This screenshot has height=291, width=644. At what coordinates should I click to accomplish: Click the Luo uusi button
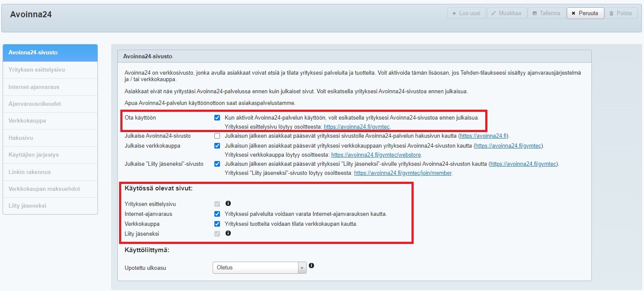(x=466, y=13)
